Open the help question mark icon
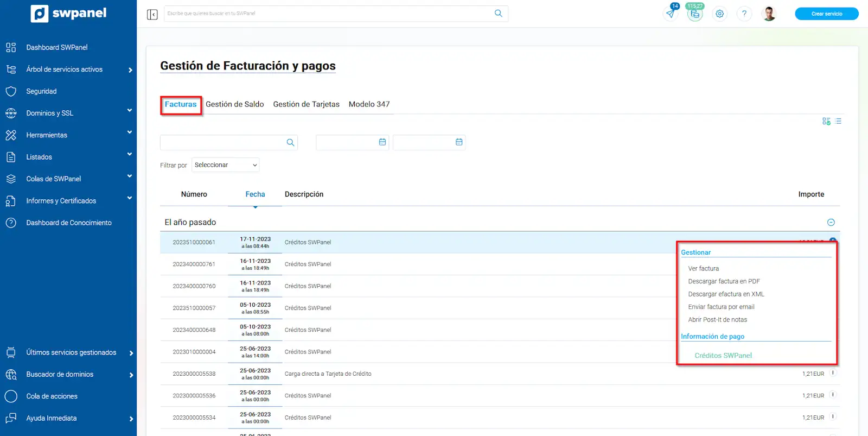 [744, 14]
